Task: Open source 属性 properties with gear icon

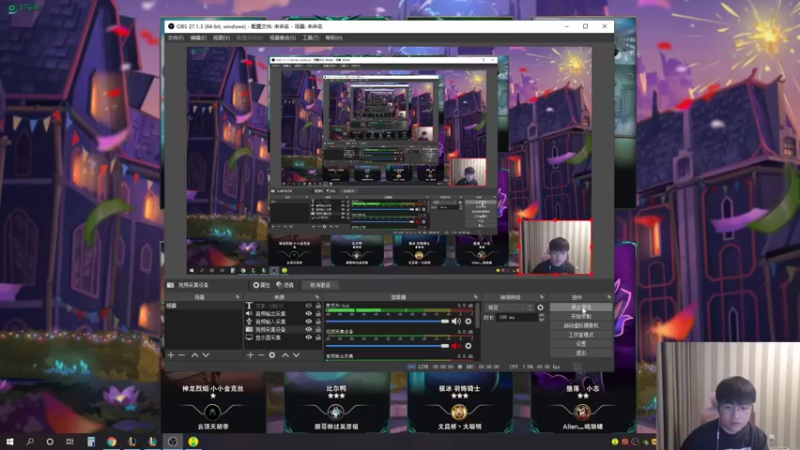Action: coord(262,285)
